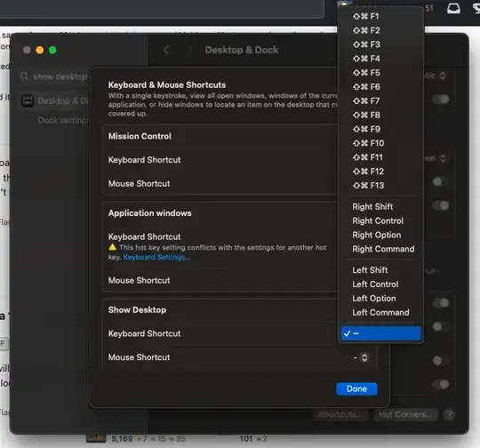Click the magnifying glass search icon

[x=24, y=76]
